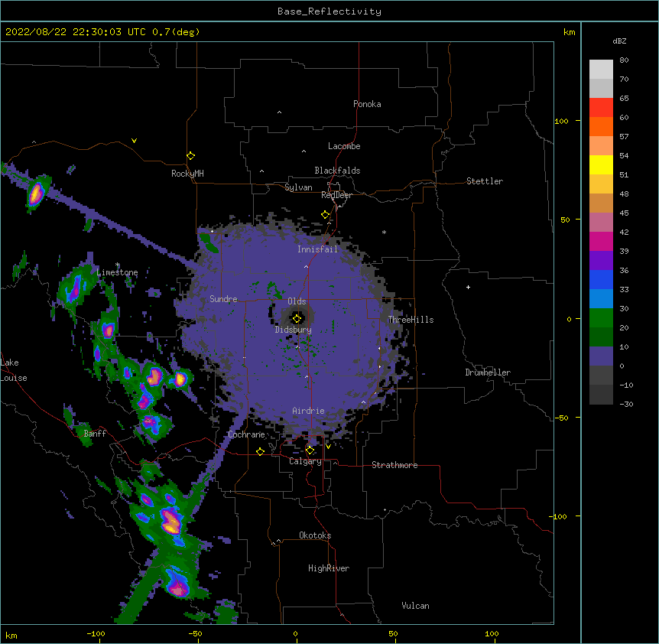
Task: Click yellow diamond marker just south of RedDeer
Action: click(325, 214)
